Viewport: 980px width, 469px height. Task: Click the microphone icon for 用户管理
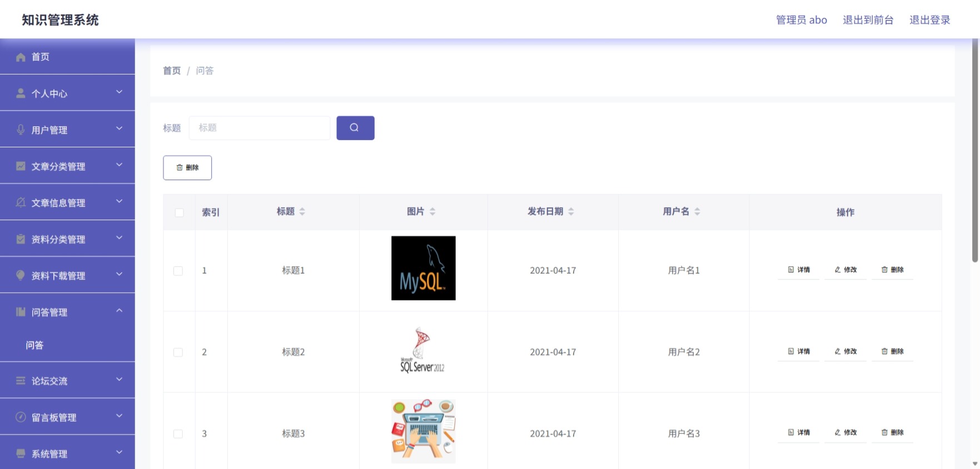click(21, 129)
